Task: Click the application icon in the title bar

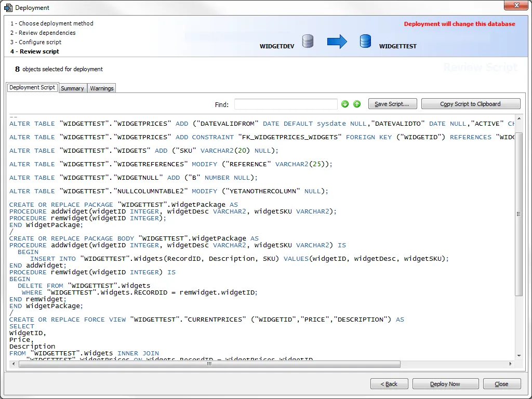Action: click(7, 7)
